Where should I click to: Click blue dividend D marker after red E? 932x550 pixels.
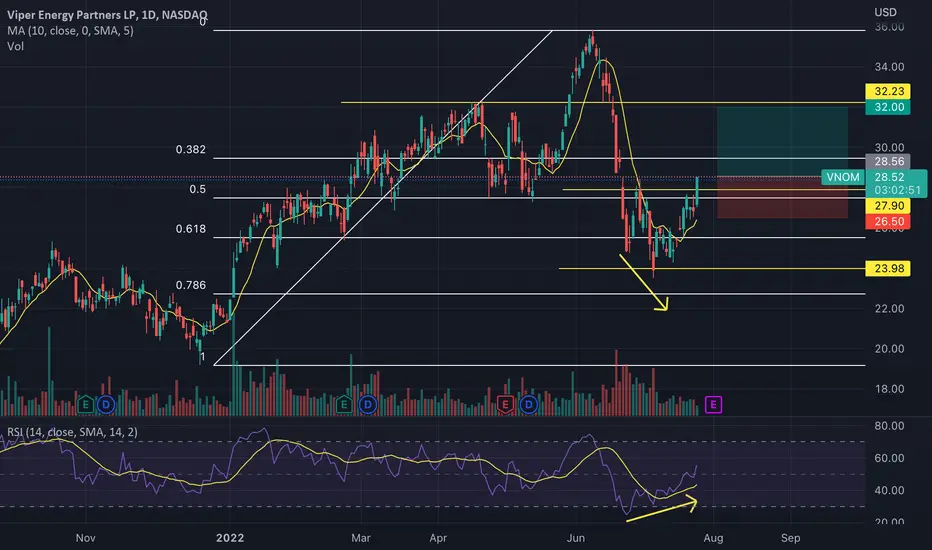pos(528,405)
